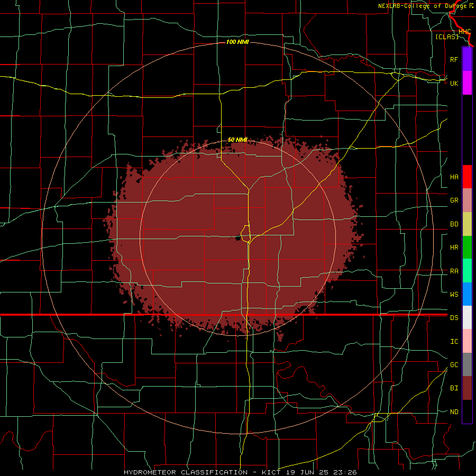Image resolution: width=476 pixels, height=476 pixels.
Task: Click the "HA" legend label
Action: point(454,177)
